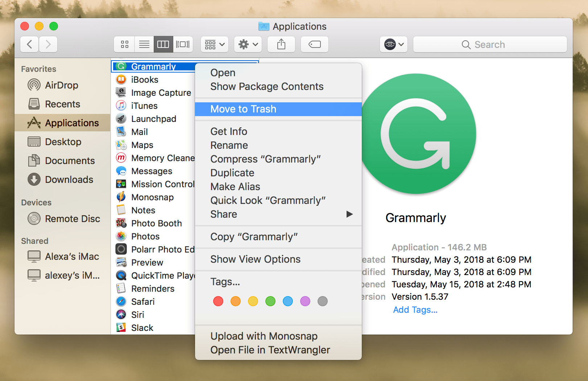This screenshot has width=588, height=381.
Task: Open Recents in the sidebar
Action: pyautogui.click(x=62, y=104)
